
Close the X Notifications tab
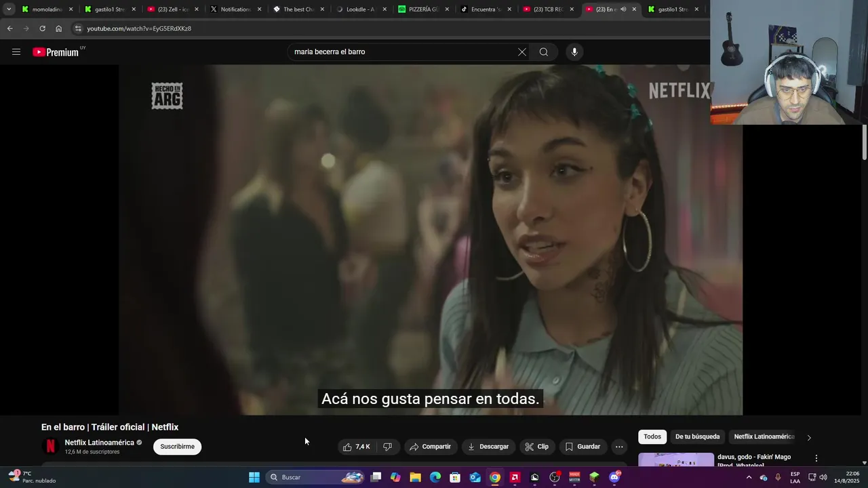point(259,9)
